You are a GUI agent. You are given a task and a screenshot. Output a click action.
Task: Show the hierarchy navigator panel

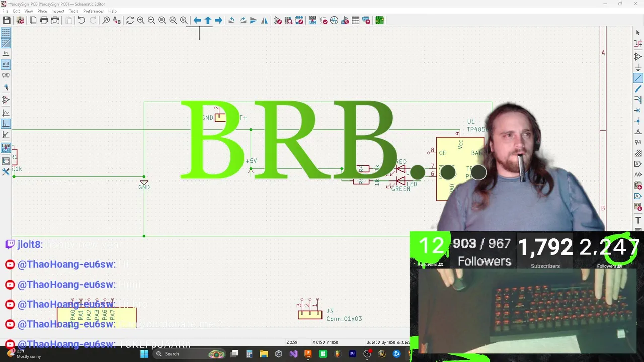click(6, 161)
